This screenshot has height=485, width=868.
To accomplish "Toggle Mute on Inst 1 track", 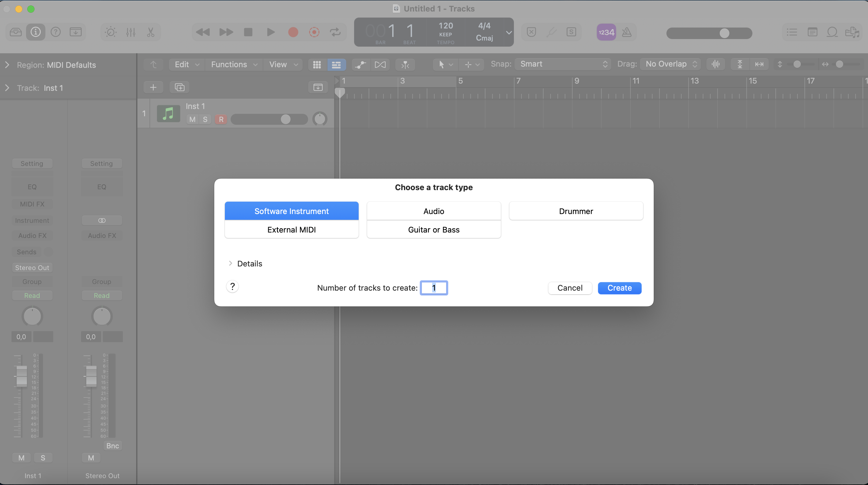I will pos(192,119).
